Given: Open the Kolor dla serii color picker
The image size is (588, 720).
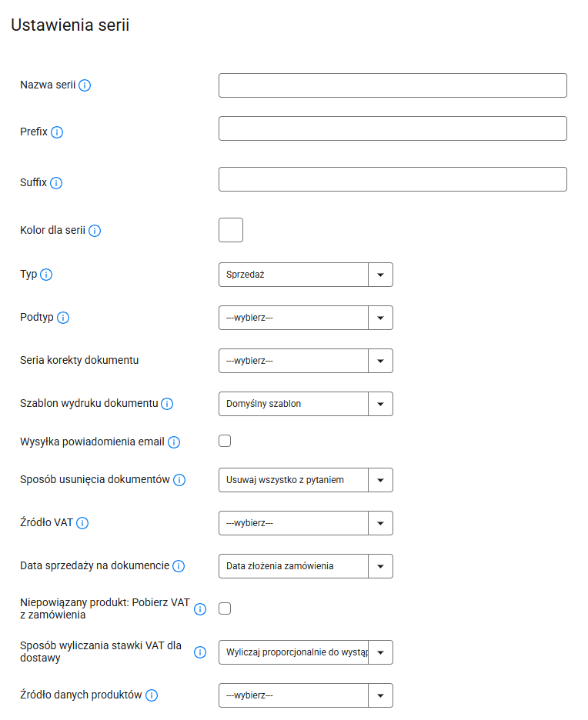Looking at the screenshot, I should click(x=231, y=230).
